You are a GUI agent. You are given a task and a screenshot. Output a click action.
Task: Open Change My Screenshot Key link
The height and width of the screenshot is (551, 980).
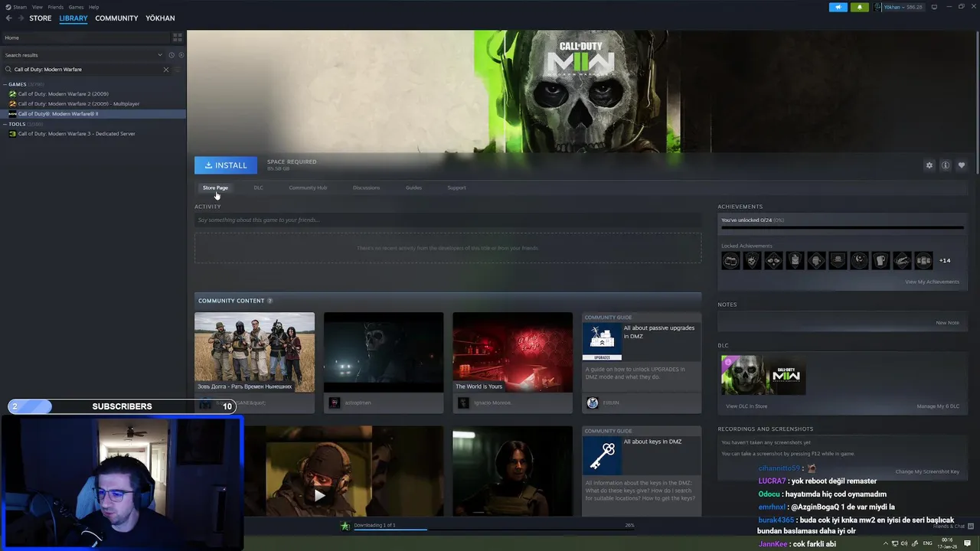(927, 471)
